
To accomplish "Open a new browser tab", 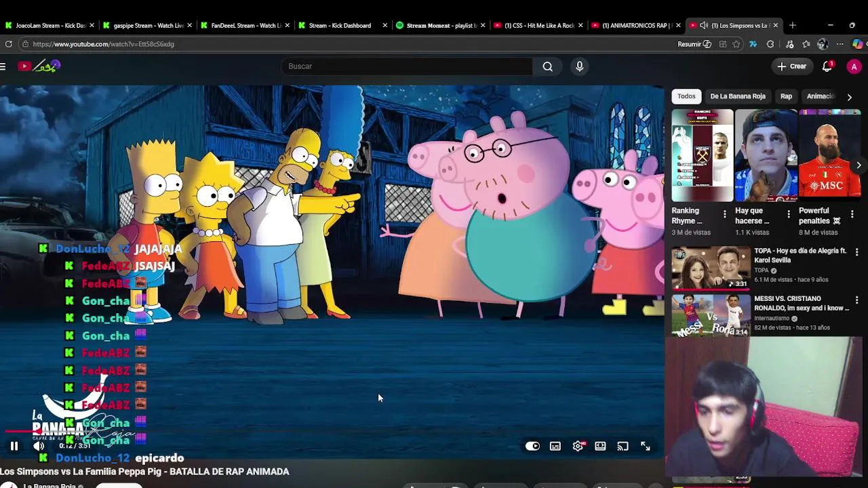I will point(792,25).
